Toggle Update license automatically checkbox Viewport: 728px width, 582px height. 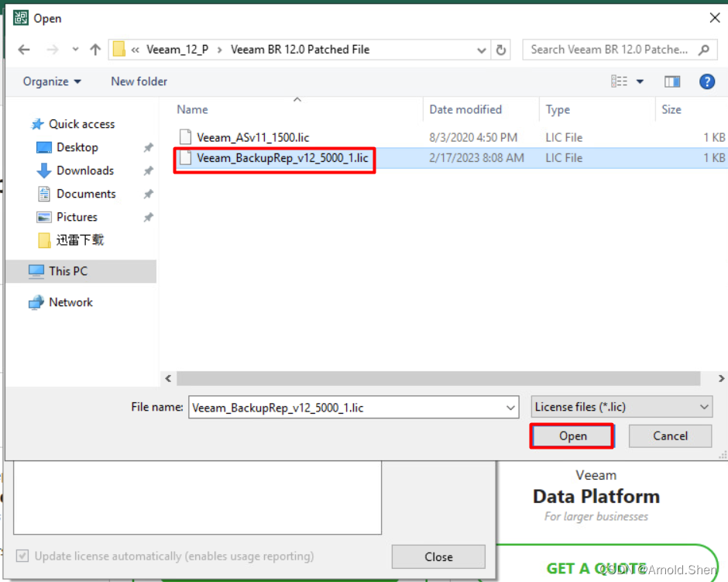22,556
